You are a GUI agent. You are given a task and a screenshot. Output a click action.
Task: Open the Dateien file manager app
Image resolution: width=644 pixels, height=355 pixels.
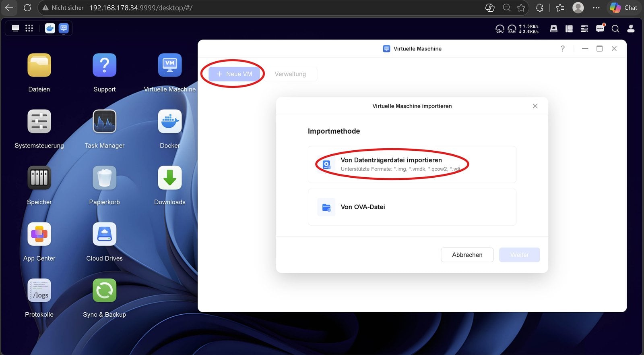pos(39,65)
